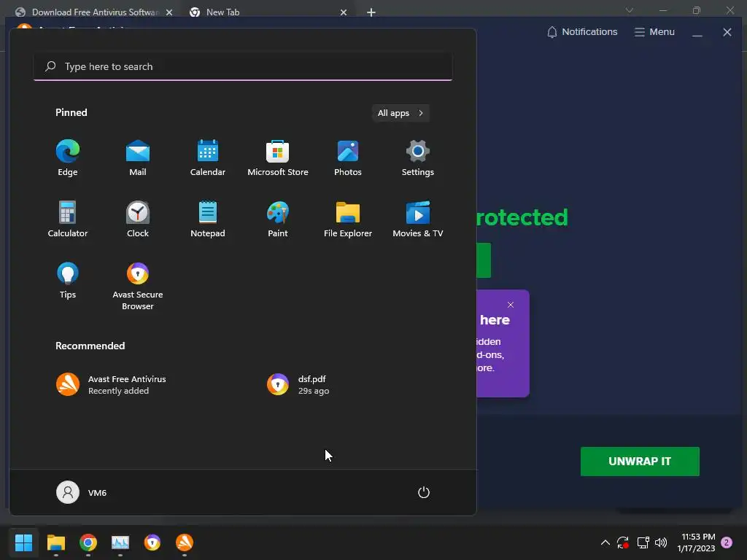Launch the Photos app
The height and width of the screenshot is (560, 747).
348,158
